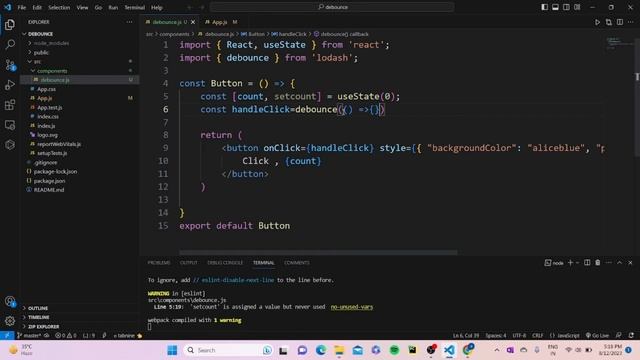Viewport: 640px width, 360px height.
Task: Open the Selection menu
Action: coord(59,7)
